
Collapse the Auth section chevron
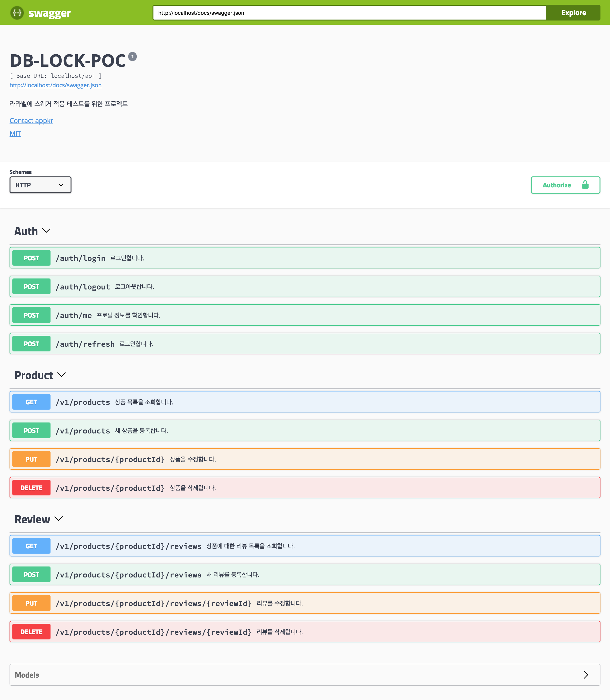[x=46, y=231]
